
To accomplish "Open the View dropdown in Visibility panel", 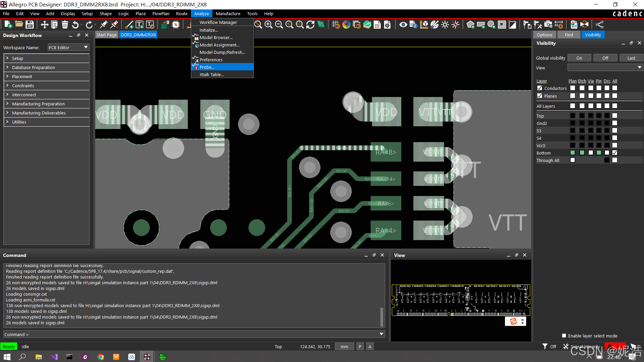I will click(605, 68).
